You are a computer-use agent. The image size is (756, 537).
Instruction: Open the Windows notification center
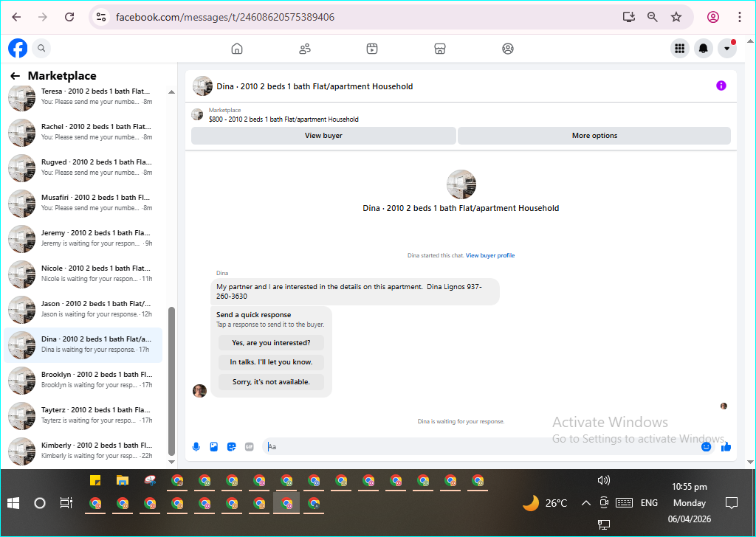point(732,503)
